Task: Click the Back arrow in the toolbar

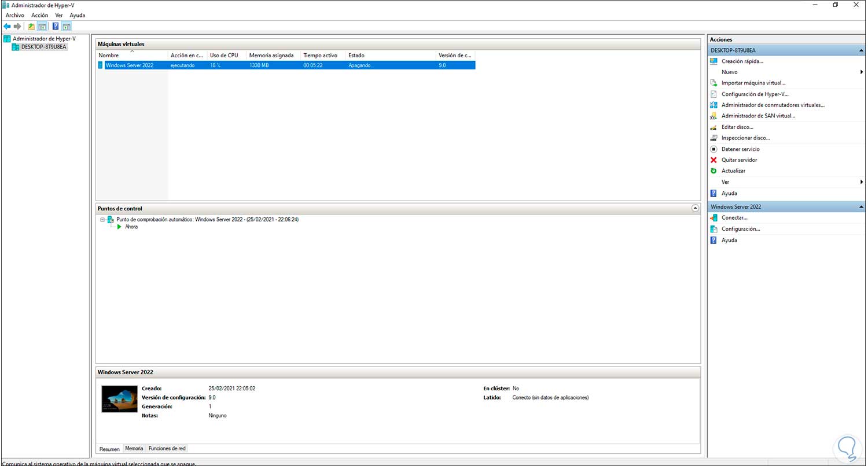Action: click(7, 26)
